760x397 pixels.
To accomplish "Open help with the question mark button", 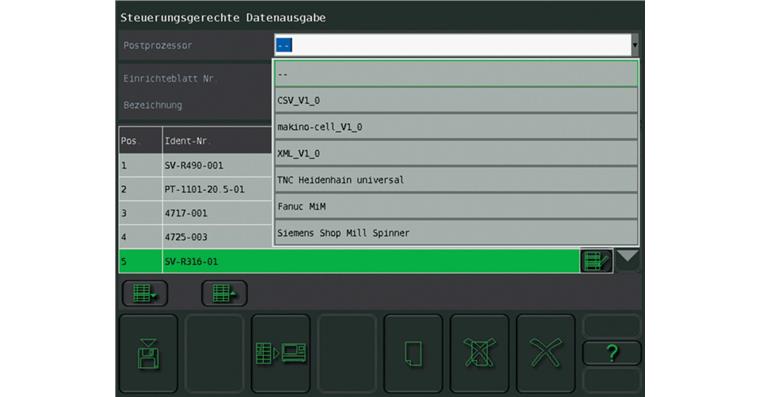I will 612,353.
